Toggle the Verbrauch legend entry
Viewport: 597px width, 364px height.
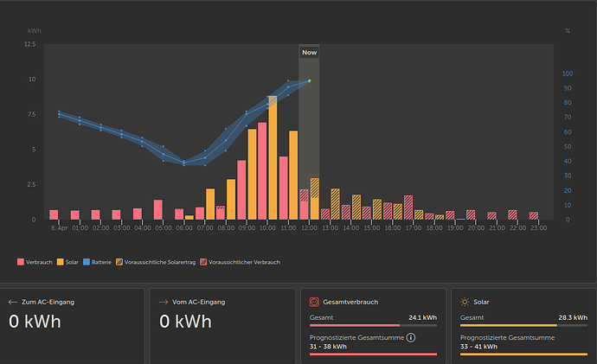[x=35, y=262]
